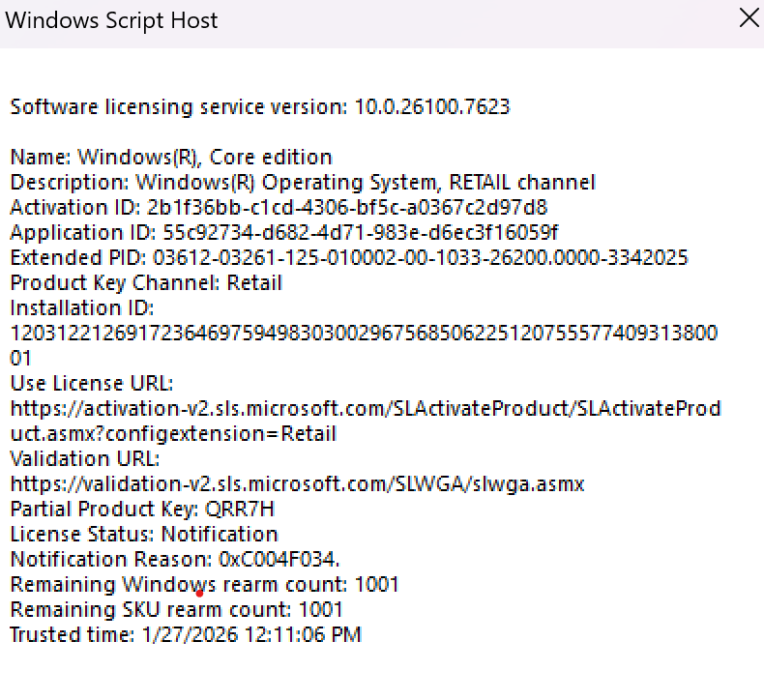Select the Application ID value line
This screenshot has height=700, width=764.
coord(284,233)
